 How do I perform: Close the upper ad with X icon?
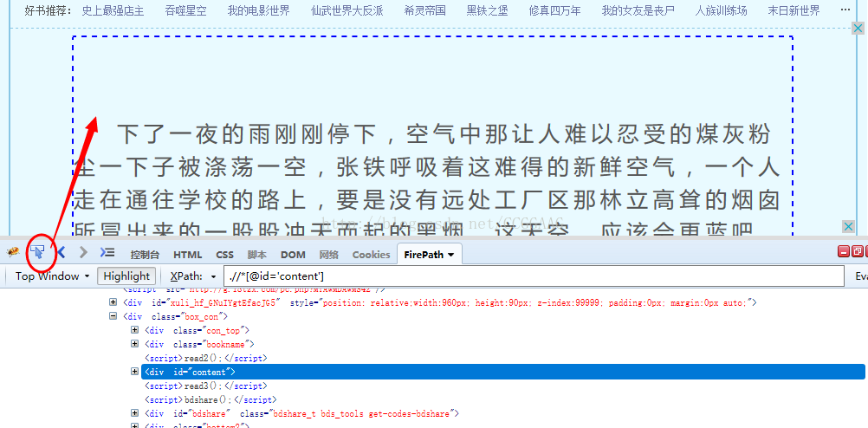click(x=857, y=29)
